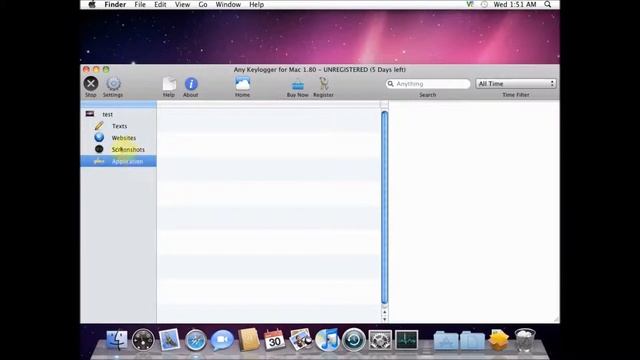Show the About info icon

pyautogui.click(x=191, y=84)
